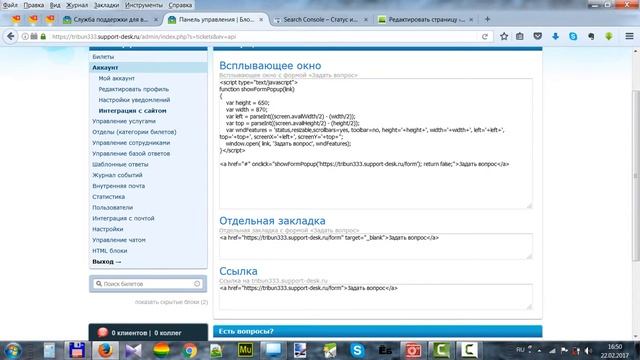The image size is (640, 360).
Task: Open Внутренняя почта link
Action: point(118,186)
